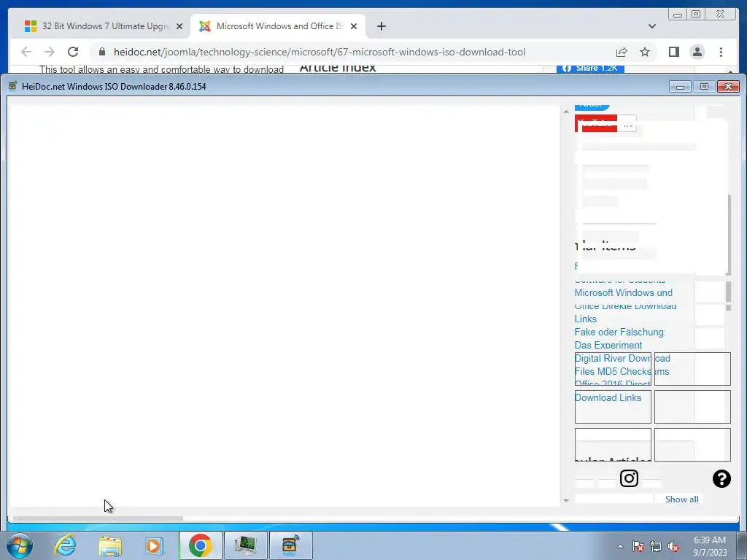View site info via the padlock icon
This screenshot has height=560, width=747.
coord(102,52)
